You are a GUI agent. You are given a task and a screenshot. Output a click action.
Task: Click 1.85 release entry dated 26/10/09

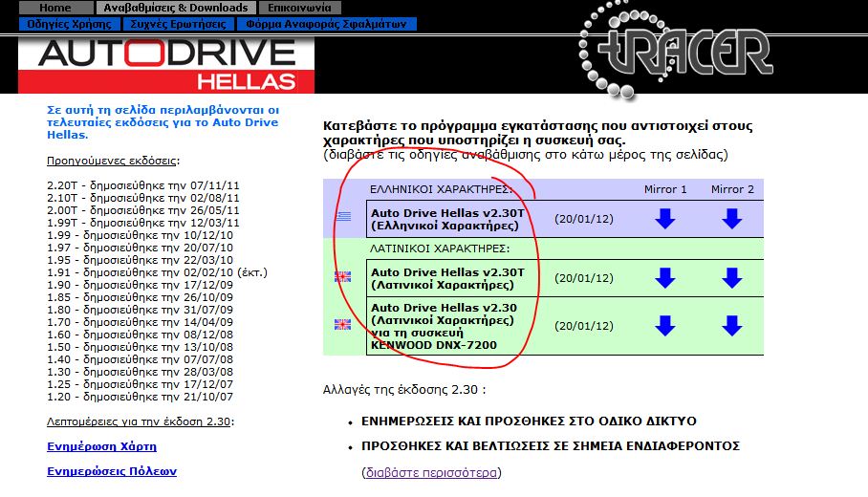coord(140,297)
